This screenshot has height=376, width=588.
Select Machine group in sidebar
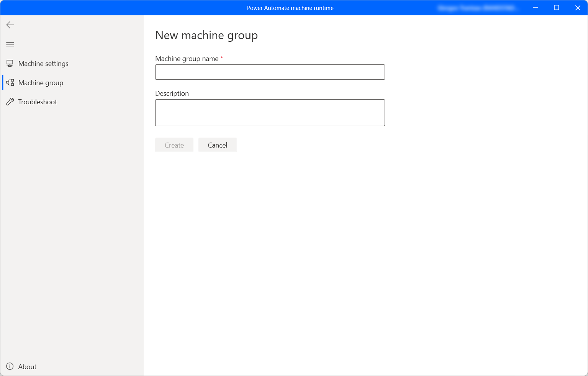[x=72, y=82]
